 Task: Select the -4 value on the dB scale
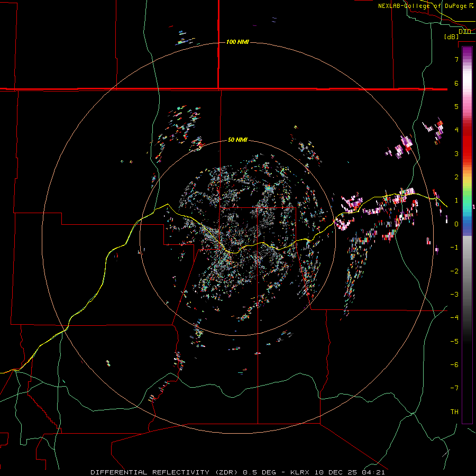[454, 318]
